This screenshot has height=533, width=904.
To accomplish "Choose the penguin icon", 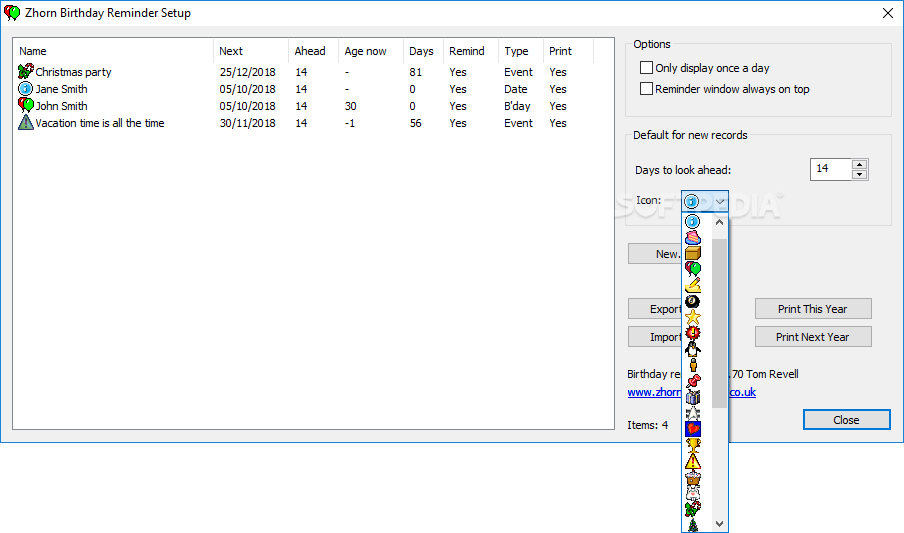I will 692,348.
